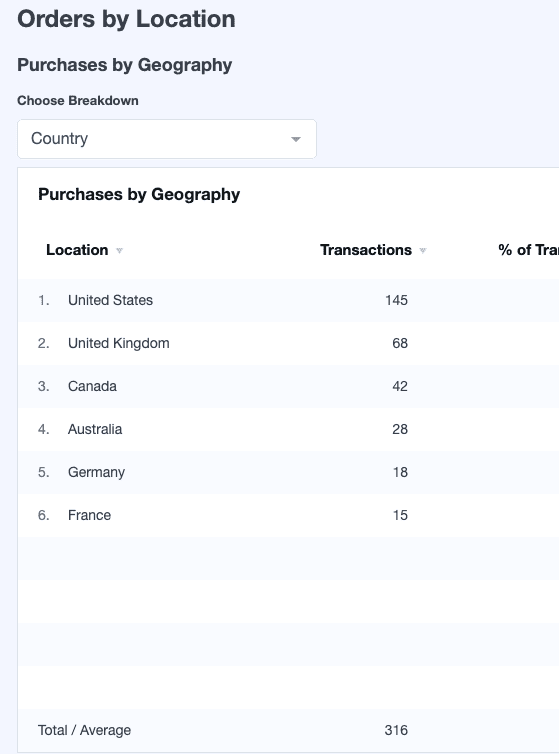Screen dimensions: 559x754
Task: Sort by Location column arrow icon
Action: pyautogui.click(x=119, y=251)
